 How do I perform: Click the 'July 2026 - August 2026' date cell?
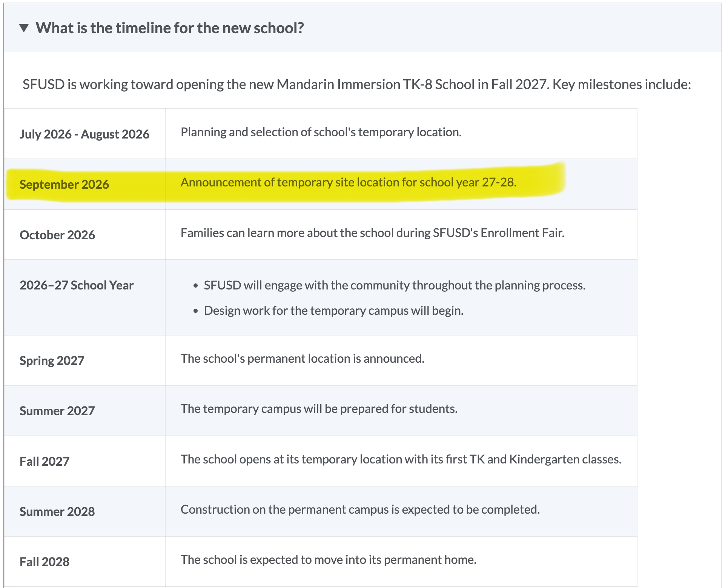[x=84, y=134]
